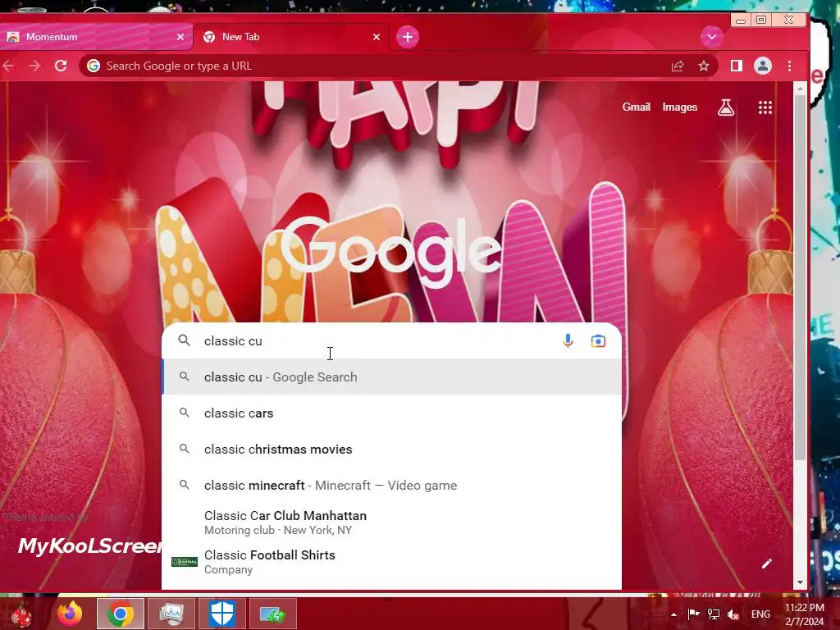The width and height of the screenshot is (840, 630).
Task: Show hidden tray icons arrow
Action: (673, 614)
